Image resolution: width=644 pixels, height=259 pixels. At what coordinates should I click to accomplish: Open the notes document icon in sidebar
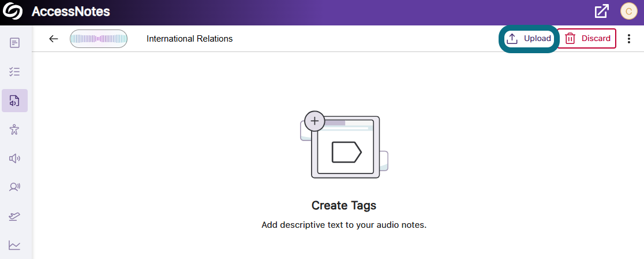[15, 43]
